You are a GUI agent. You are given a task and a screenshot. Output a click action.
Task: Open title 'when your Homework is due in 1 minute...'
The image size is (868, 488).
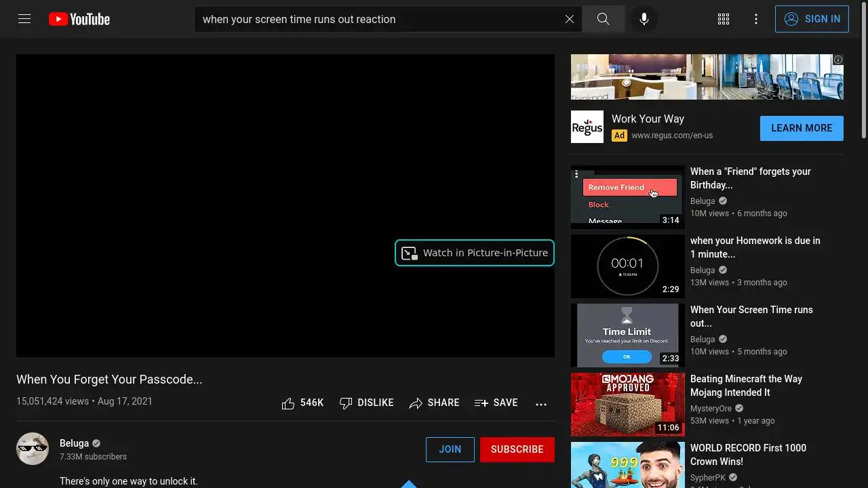point(755,247)
